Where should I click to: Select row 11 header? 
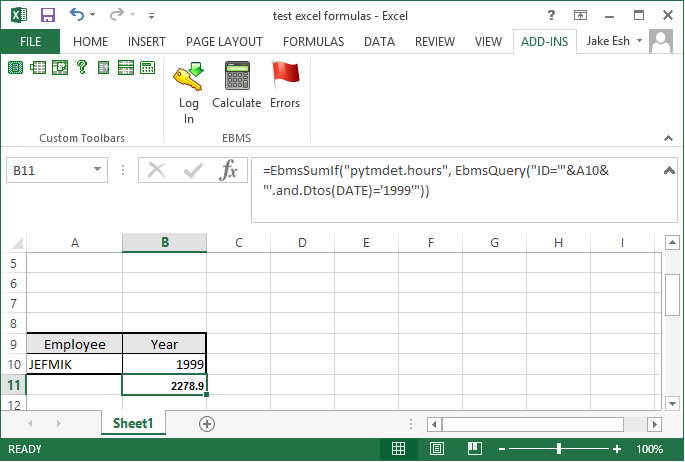coord(14,385)
